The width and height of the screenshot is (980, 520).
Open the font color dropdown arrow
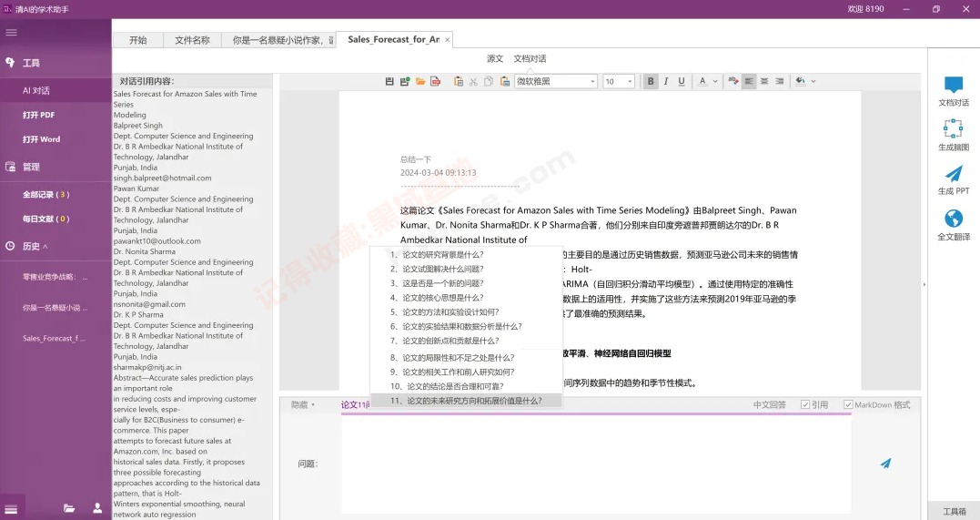(x=715, y=81)
